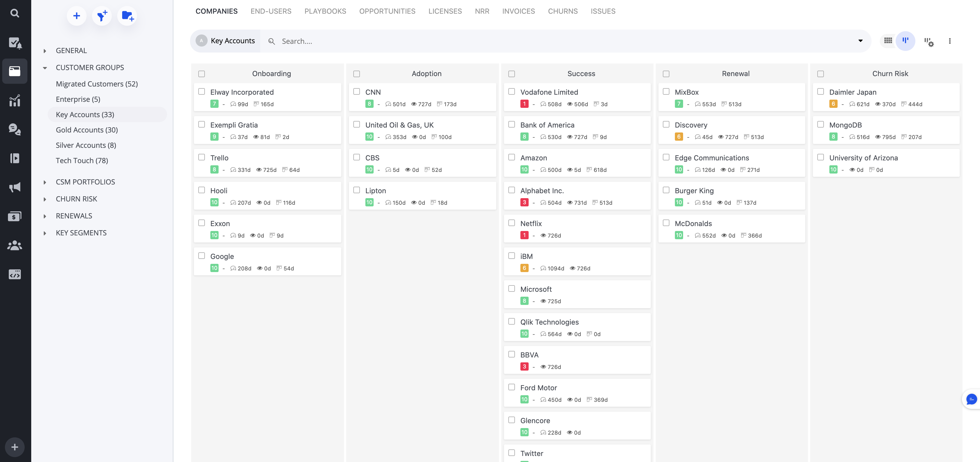980x462 pixels.
Task: Open the Bank of America company
Action: tap(547, 125)
